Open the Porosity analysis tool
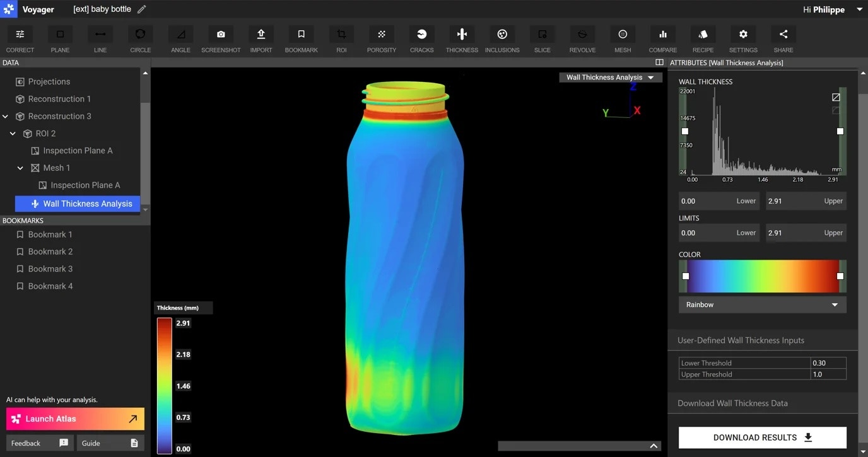Screen dimensions: 868x457 tap(382, 40)
